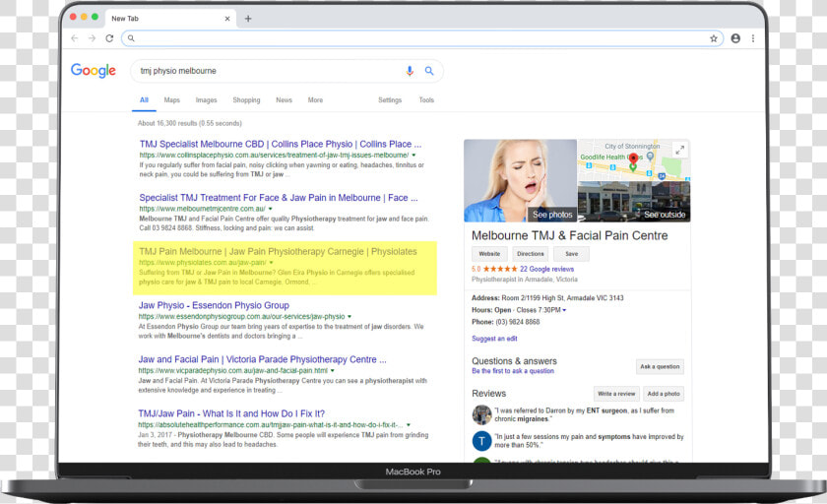The width and height of the screenshot is (827, 504).
Task: Expand opening hours next to Closes 7:30PM
Action: click(564, 310)
